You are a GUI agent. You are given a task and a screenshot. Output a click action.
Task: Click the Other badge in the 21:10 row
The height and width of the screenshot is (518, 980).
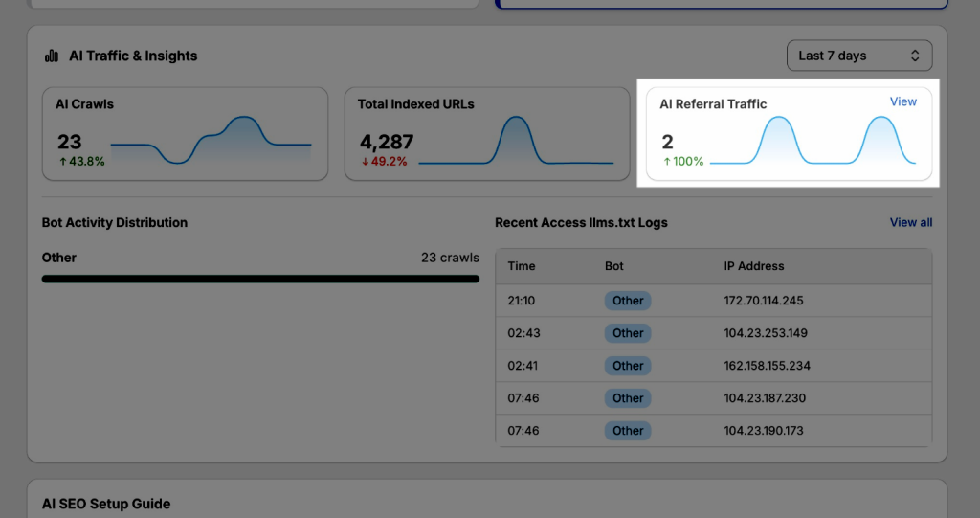point(628,301)
